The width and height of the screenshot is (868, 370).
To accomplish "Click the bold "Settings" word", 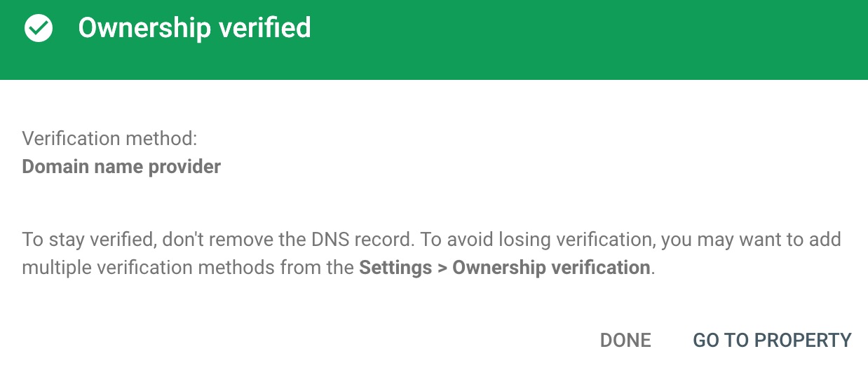I will pyautogui.click(x=395, y=268).
